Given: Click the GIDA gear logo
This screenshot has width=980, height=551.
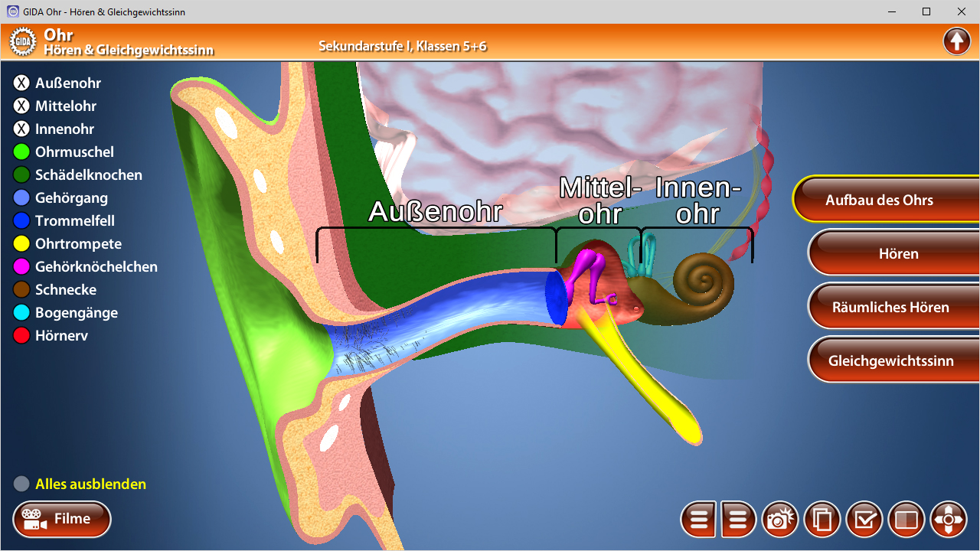Looking at the screenshot, I should pyautogui.click(x=23, y=41).
